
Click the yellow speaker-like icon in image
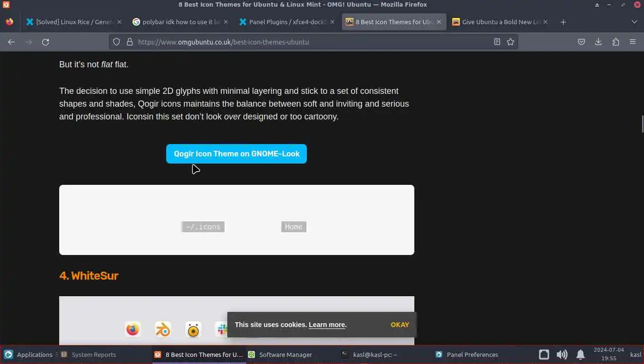(193, 329)
